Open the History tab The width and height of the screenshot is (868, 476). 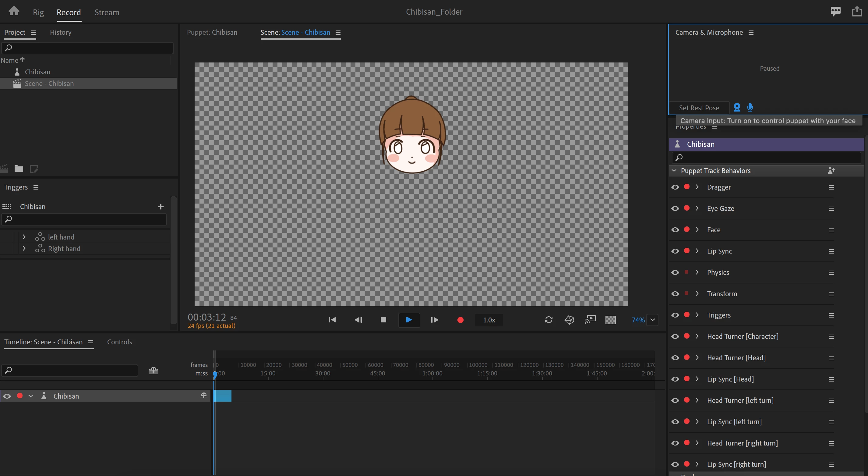[x=61, y=32]
